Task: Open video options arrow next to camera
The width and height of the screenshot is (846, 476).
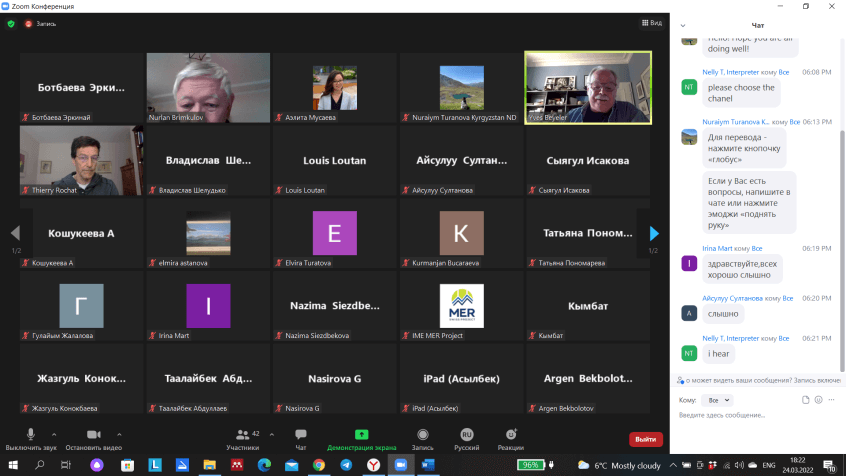Action: [120, 433]
